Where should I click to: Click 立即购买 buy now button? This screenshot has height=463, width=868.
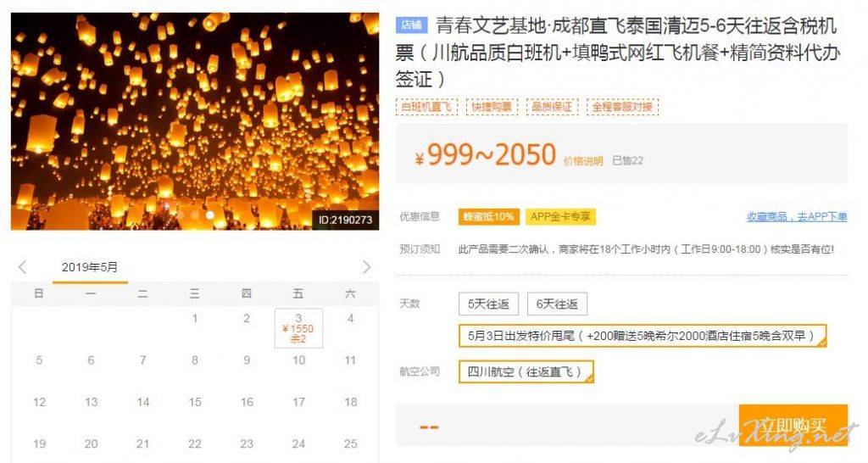pyautogui.click(x=793, y=426)
